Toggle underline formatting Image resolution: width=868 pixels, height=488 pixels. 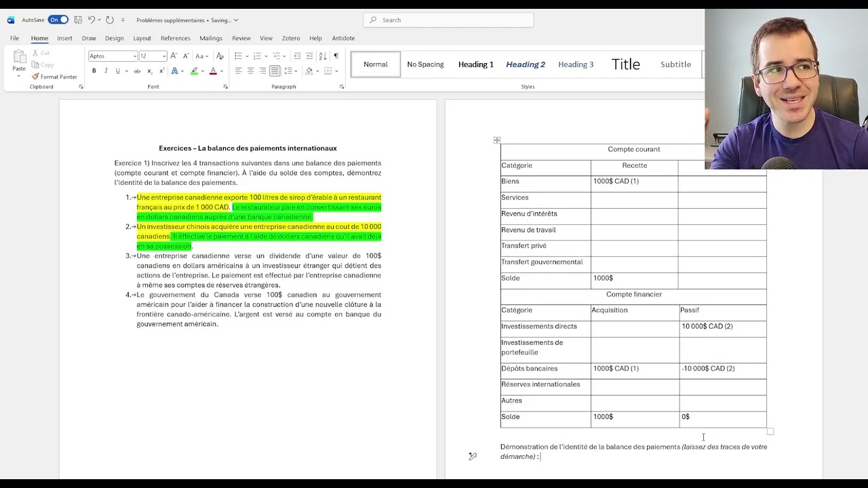tap(117, 71)
